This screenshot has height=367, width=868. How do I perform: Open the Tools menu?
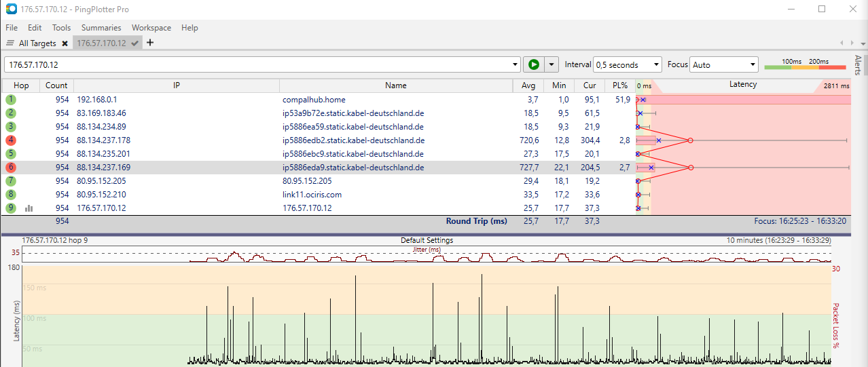(x=61, y=28)
